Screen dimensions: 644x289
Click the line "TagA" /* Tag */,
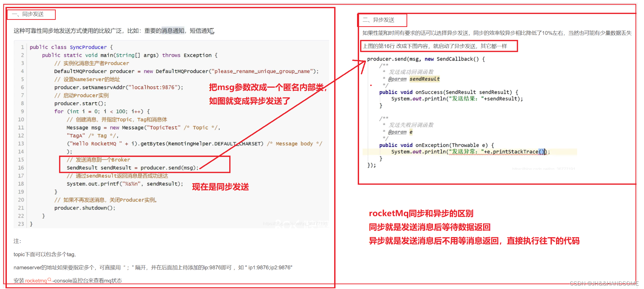(x=93, y=136)
